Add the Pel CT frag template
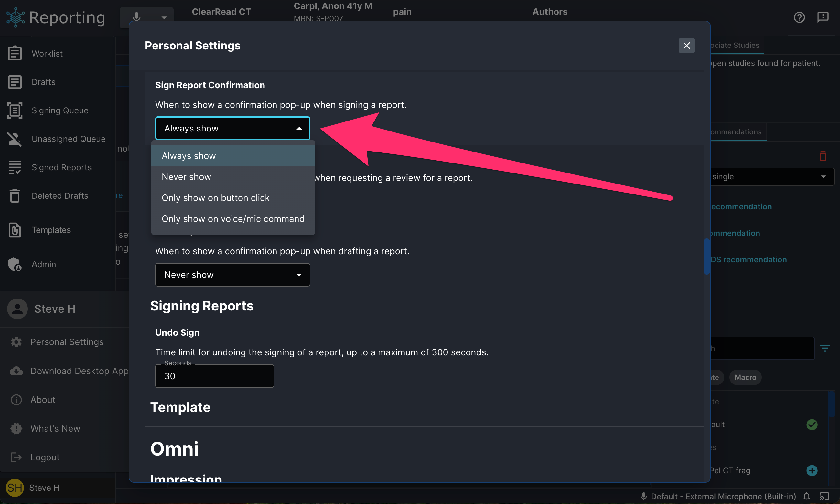The image size is (840, 504). [x=812, y=470]
